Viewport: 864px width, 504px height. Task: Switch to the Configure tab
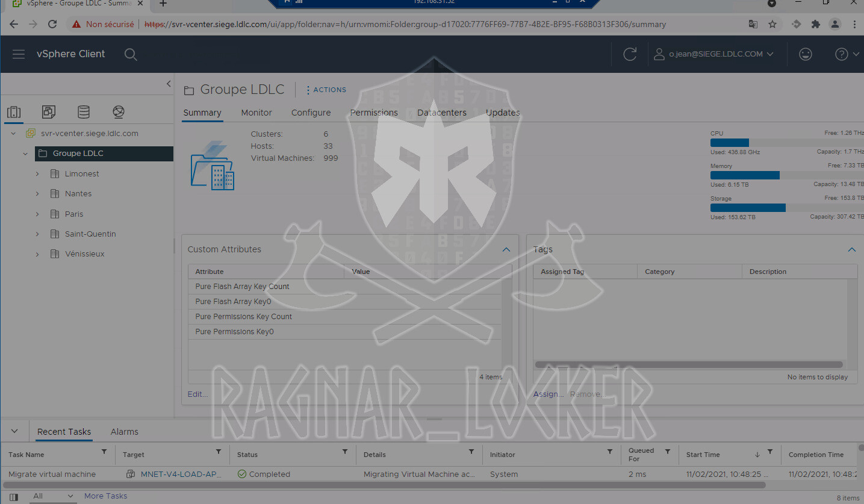(311, 113)
